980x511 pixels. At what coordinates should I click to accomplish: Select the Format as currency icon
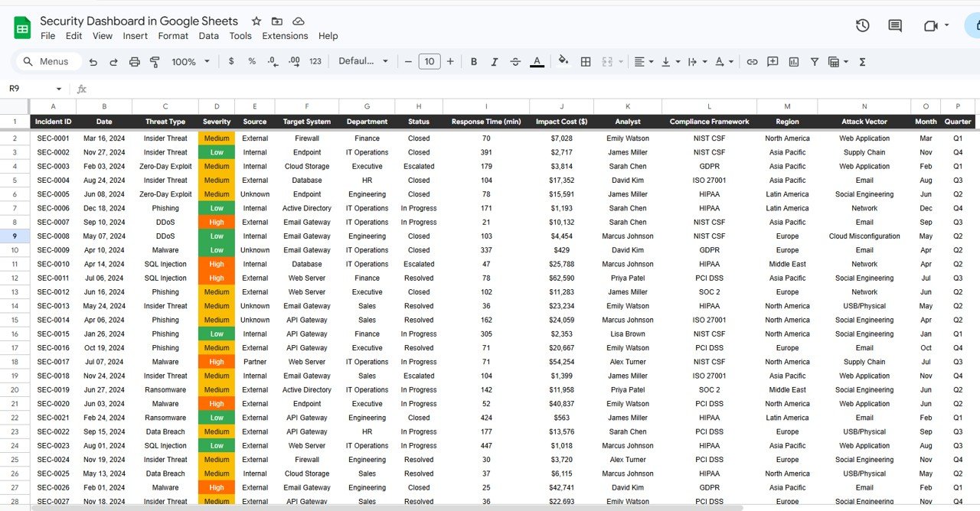click(x=231, y=61)
